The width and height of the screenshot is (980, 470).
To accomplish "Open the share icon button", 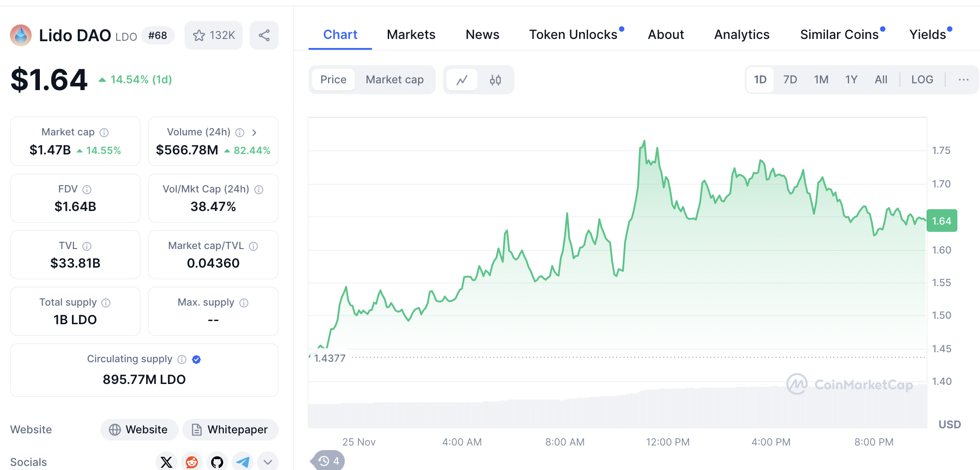I will click(x=264, y=35).
